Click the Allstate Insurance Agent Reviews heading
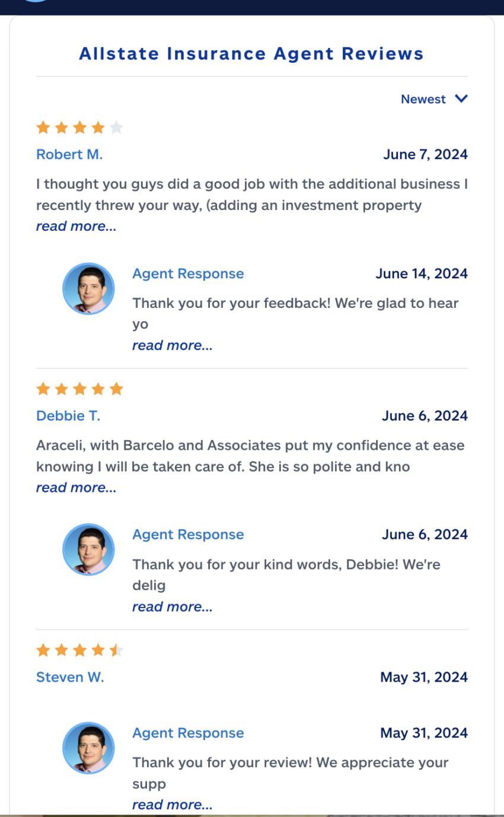This screenshot has width=504, height=817. [251, 54]
